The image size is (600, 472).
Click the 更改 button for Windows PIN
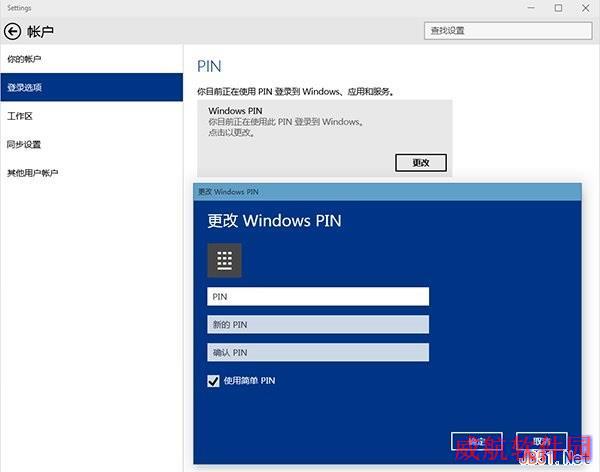point(421,163)
